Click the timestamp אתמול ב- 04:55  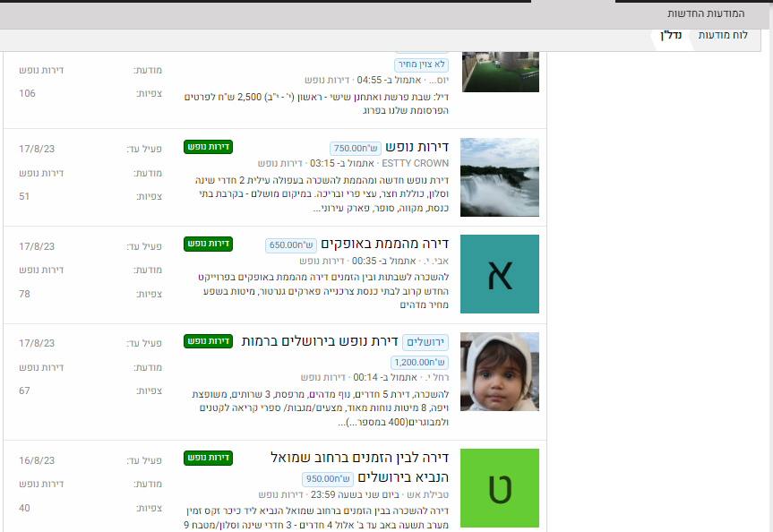(389, 80)
